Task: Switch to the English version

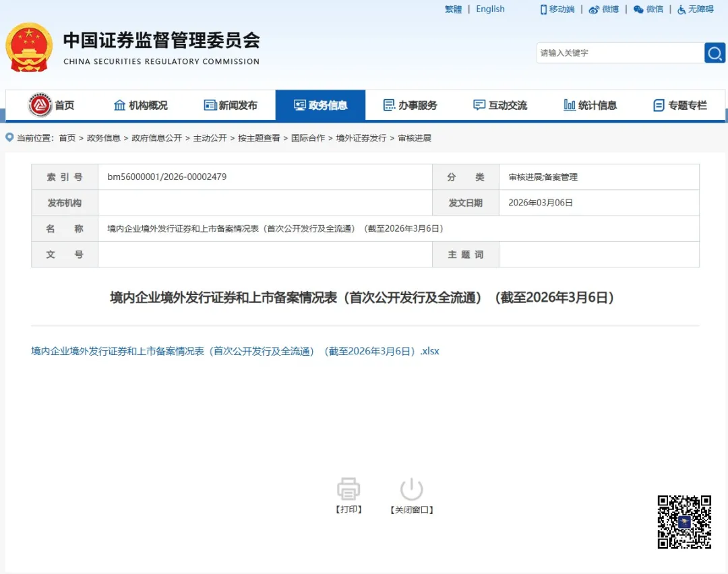Action: tap(490, 9)
